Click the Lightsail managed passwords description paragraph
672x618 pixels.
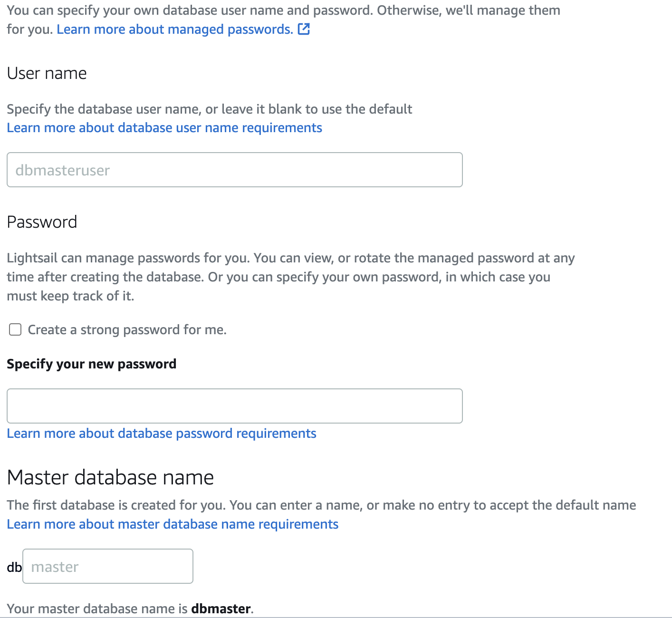(291, 277)
